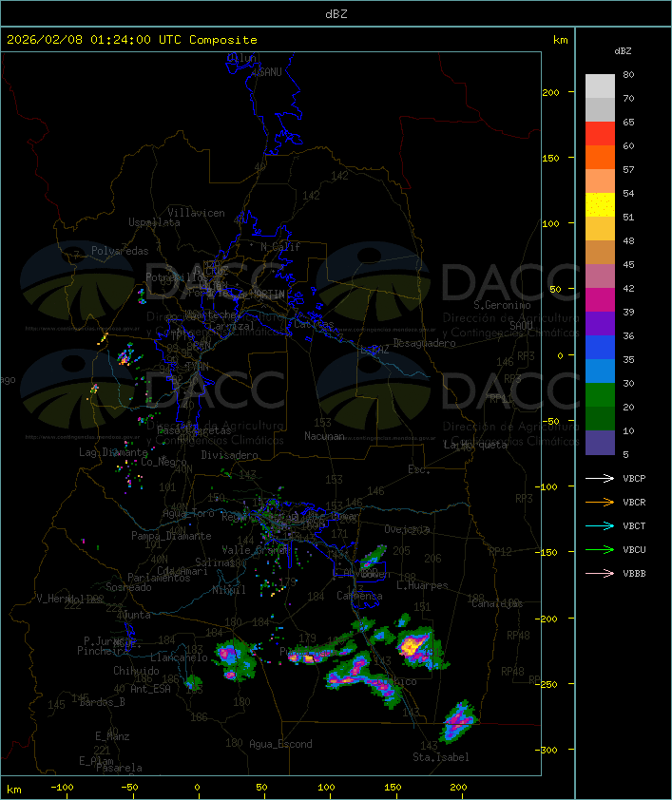This screenshot has width=672, height=800.
Task: Select the light gray 70-80 dBZ swatch
Action: (600, 86)
